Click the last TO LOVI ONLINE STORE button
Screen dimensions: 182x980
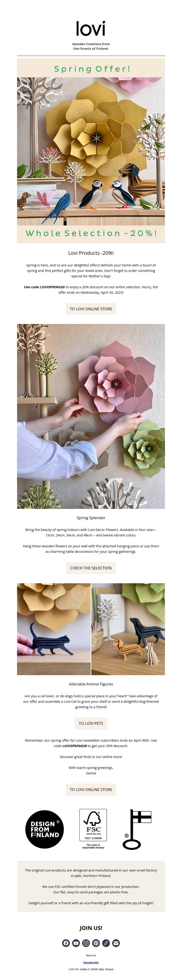coord(91,790)
